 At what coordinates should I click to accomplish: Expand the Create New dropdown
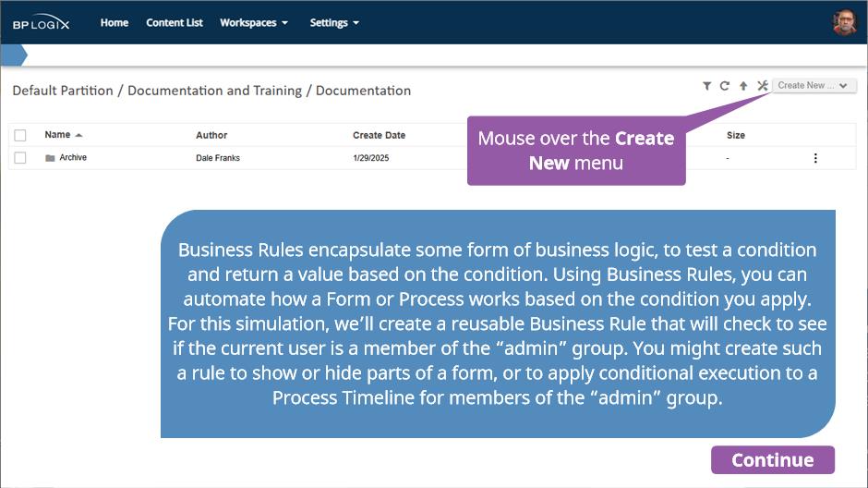click(814, 85)
